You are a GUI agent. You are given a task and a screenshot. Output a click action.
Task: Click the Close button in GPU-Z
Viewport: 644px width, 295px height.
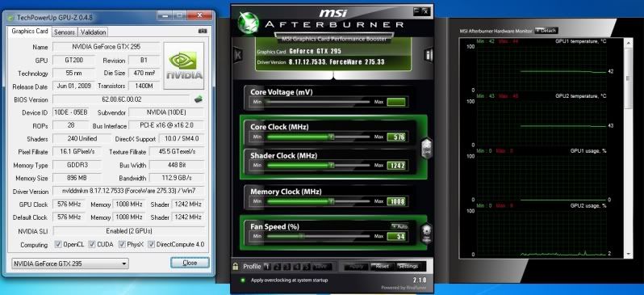tap(190, 263)
